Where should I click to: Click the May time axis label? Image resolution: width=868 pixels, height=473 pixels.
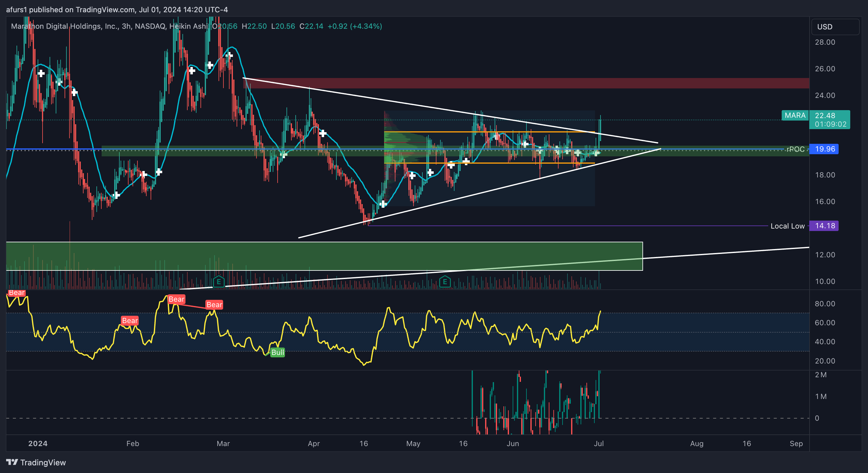point(413,443)
